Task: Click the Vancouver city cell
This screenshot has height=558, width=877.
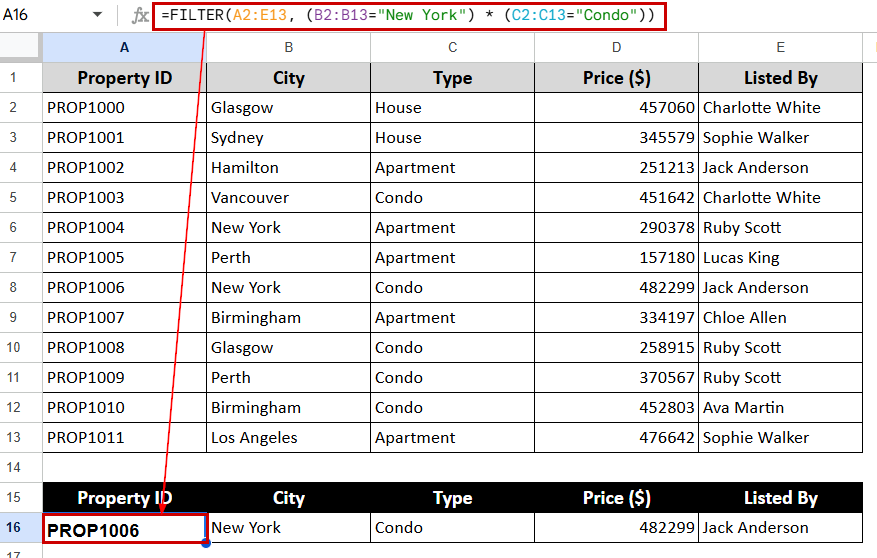Action: point(289,197)
